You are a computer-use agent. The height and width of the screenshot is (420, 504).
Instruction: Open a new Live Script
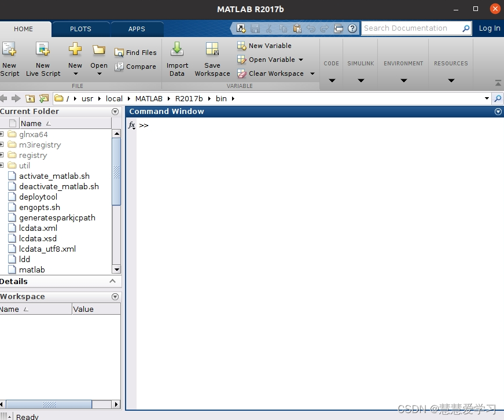43,58
